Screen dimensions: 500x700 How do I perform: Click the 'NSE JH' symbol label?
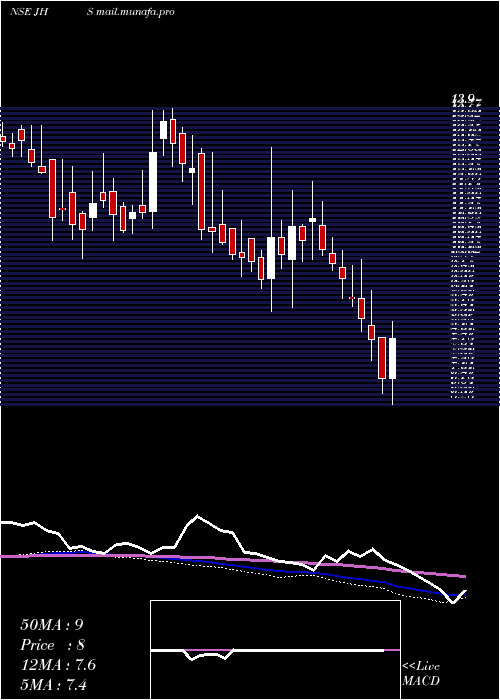pos(29,12)
